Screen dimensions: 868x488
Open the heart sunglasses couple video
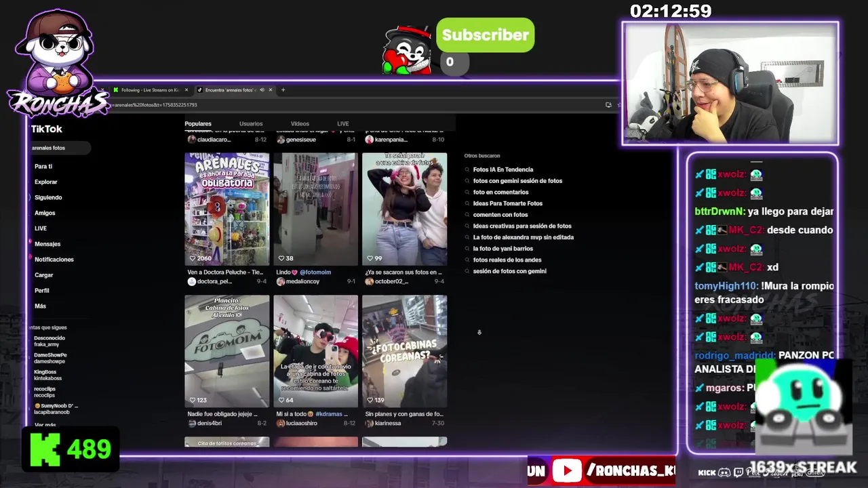coord(315,351)
